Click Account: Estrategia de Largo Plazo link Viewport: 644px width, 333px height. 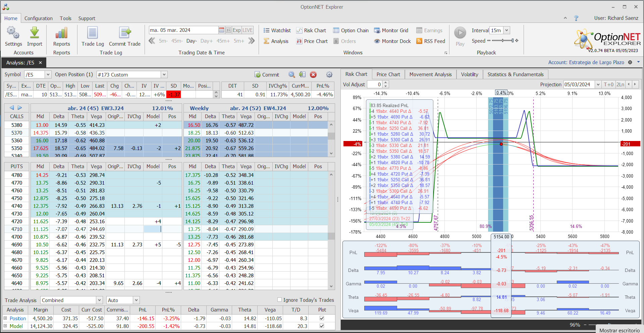(586, 62)
